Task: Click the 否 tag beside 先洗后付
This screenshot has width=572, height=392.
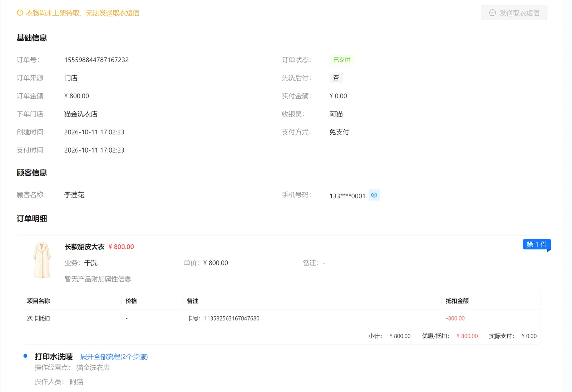Action: pyautogui.click(x=336, y=78)
